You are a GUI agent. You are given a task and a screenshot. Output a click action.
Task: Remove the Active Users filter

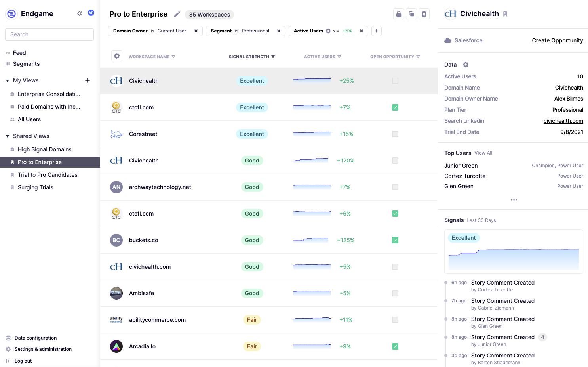[362, 31]
